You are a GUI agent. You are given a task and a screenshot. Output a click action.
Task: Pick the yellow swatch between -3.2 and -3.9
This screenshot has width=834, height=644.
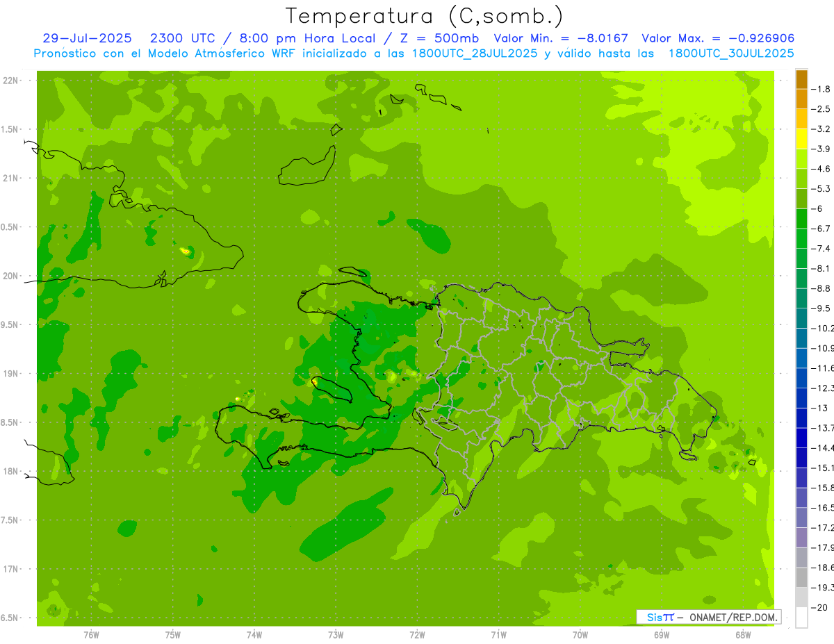[801, 139]
